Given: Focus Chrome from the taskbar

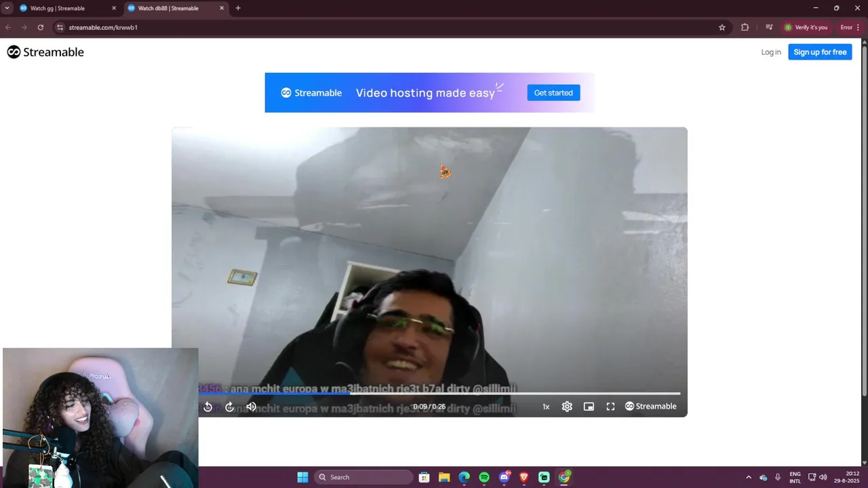Looking at the screenshot, I should click(x=564, y=477).
